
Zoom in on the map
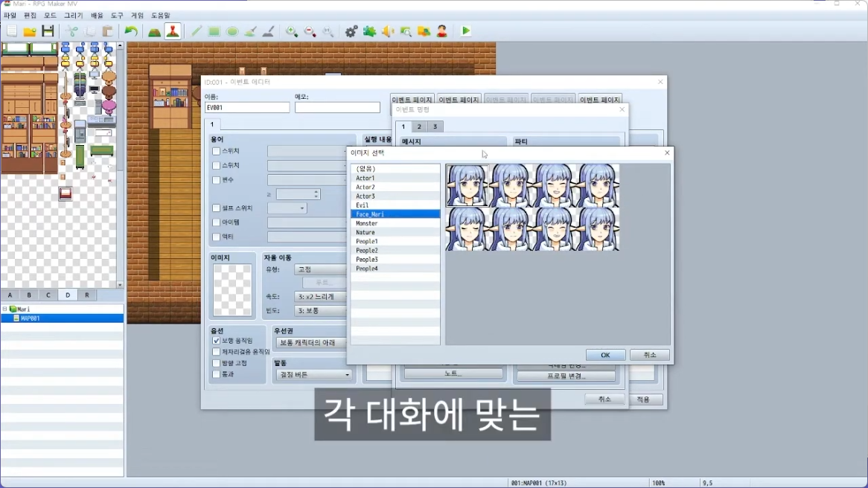(292, 31)
